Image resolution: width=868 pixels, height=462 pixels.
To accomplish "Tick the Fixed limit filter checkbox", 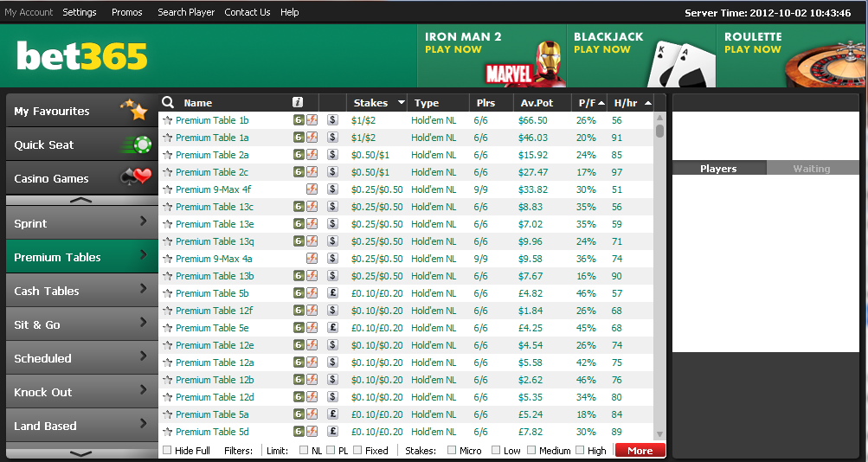I will pyautogui.click(x=357, y=450).
